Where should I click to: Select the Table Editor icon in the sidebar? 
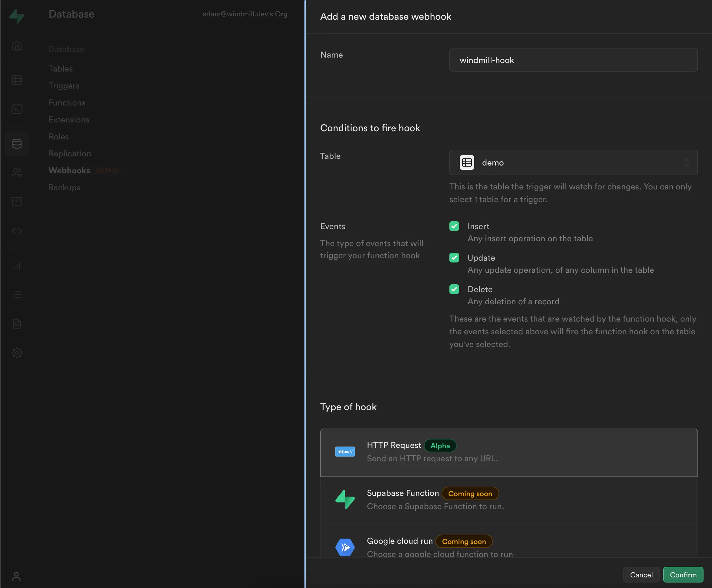pyautogui.click(x=17, y=80)
